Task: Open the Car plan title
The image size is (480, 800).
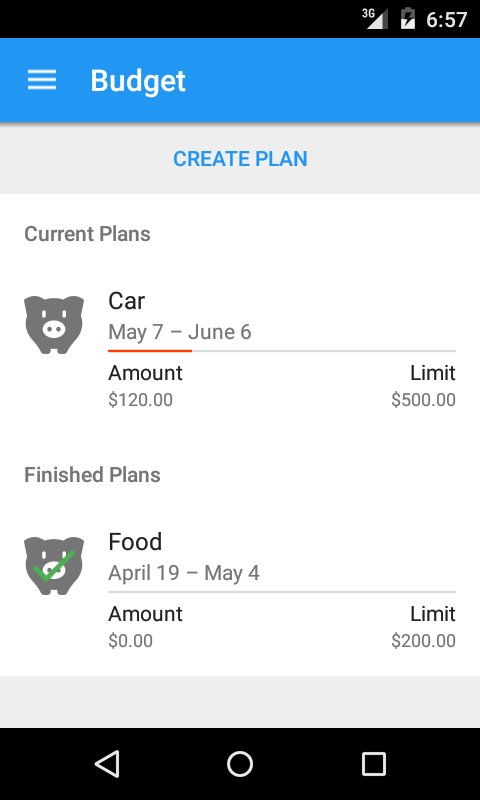Action: [127, 301]
